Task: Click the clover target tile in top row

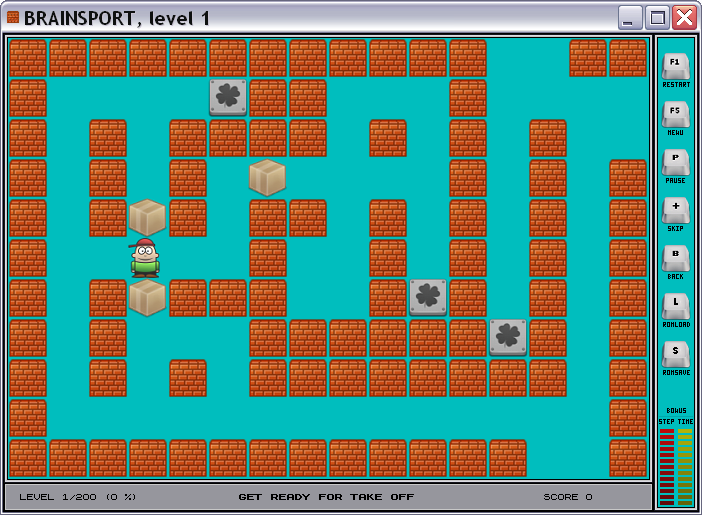Action: coord(228,98)
